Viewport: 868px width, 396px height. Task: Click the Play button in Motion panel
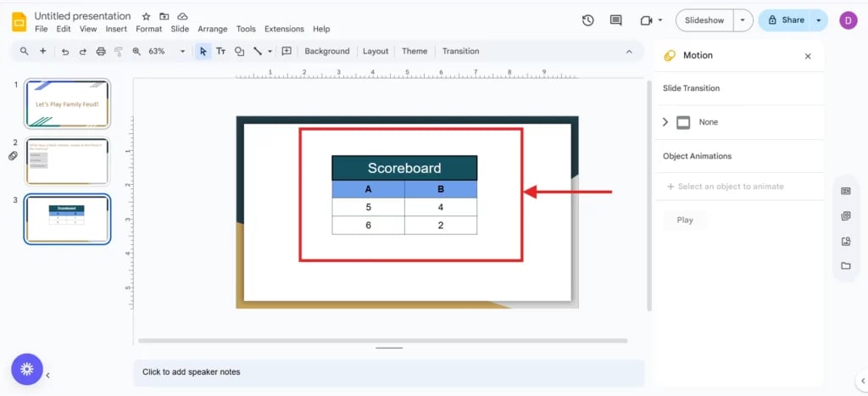(x=685, y=220)
